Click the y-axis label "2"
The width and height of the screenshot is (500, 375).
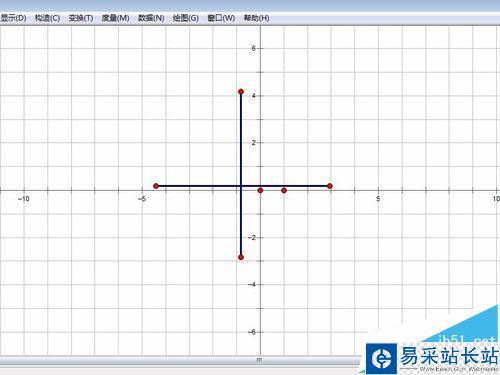coord(254,143)
